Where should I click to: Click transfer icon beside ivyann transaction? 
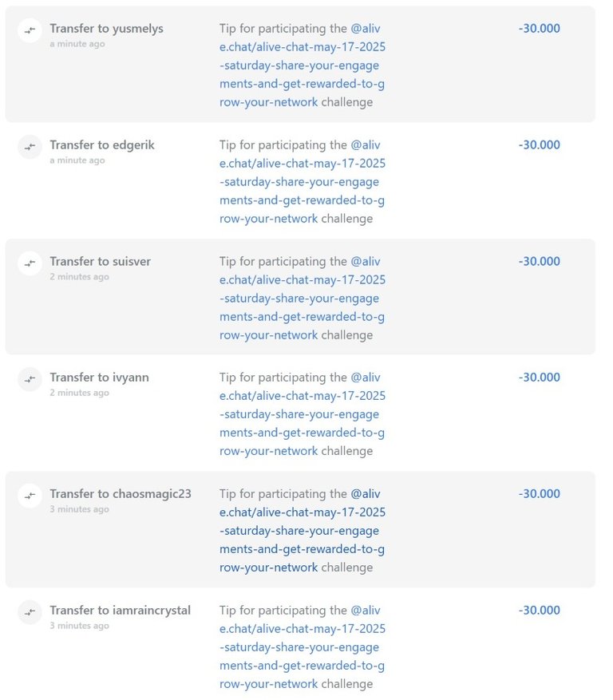(x=30, y=379)
